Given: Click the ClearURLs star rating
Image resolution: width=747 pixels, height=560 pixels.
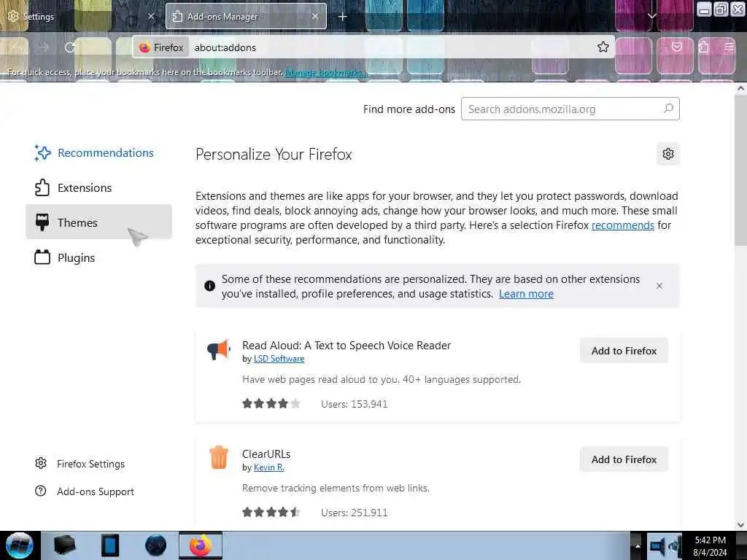Looking at the screenshot, I should point(271,513).
